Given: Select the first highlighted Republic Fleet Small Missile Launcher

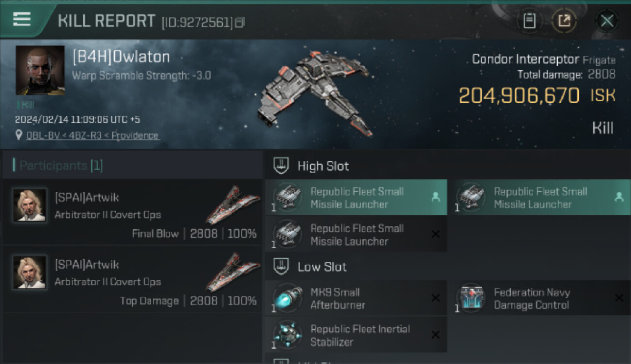Looking at the screenshot, I should 356,198.
